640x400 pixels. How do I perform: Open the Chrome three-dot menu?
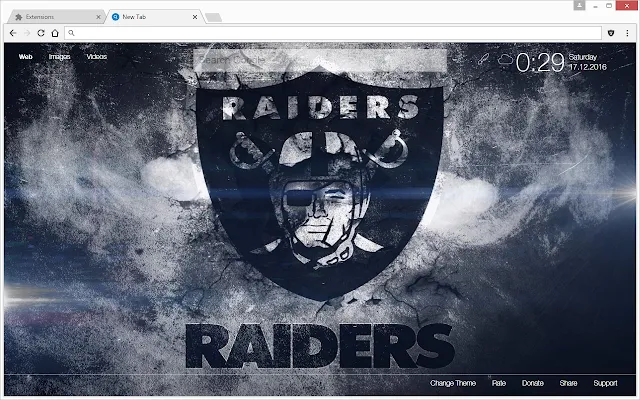[627, 33]
